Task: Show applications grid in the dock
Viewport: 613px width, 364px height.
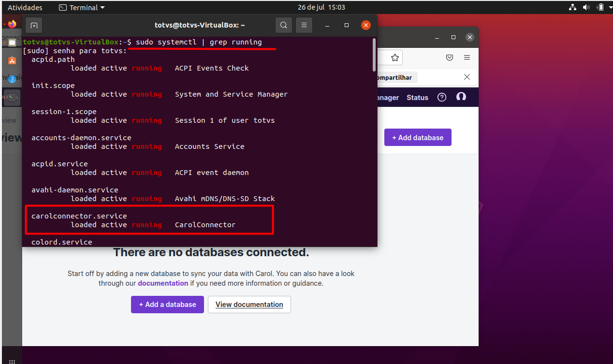Action: (x=12, y=361)
